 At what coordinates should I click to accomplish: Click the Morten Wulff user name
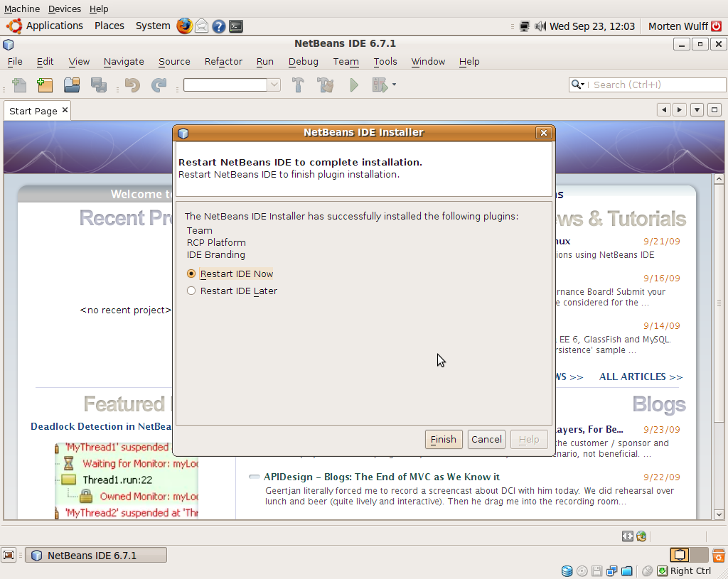678,26
